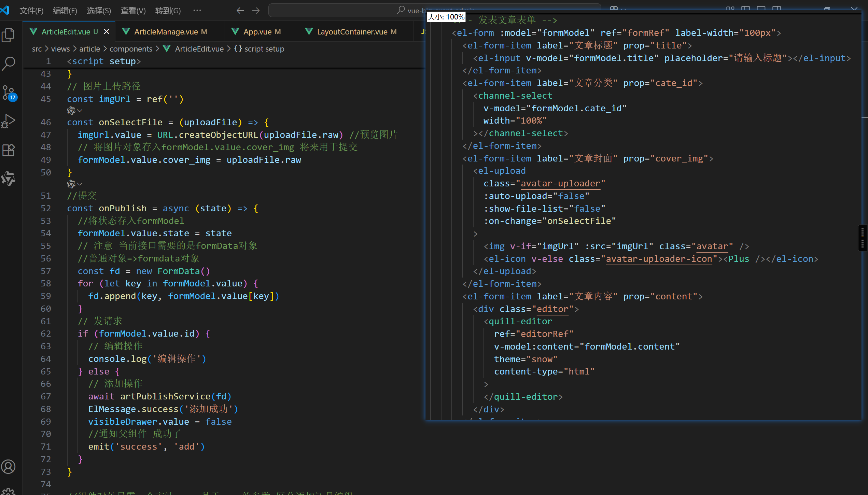Switch to the ArticleManage.vue tab
Screen dimensions: 868x495
click(x=166, y=32)
